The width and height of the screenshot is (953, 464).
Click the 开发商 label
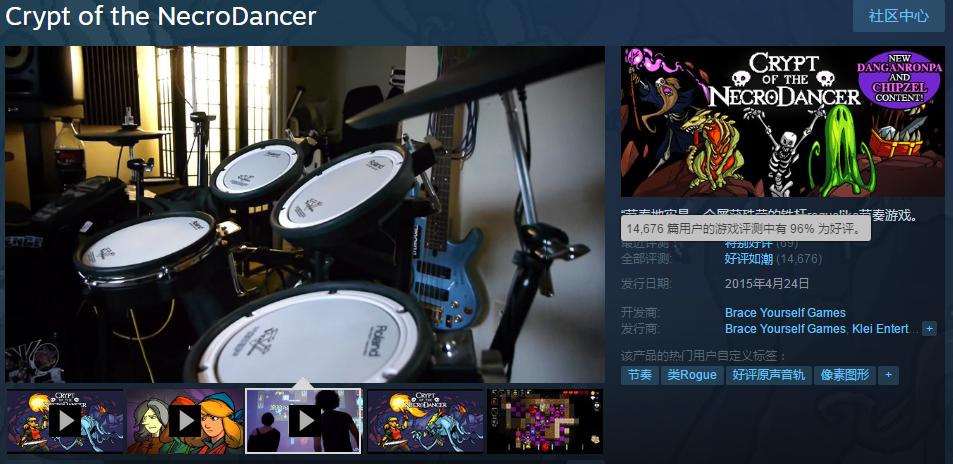coord(638,313)
